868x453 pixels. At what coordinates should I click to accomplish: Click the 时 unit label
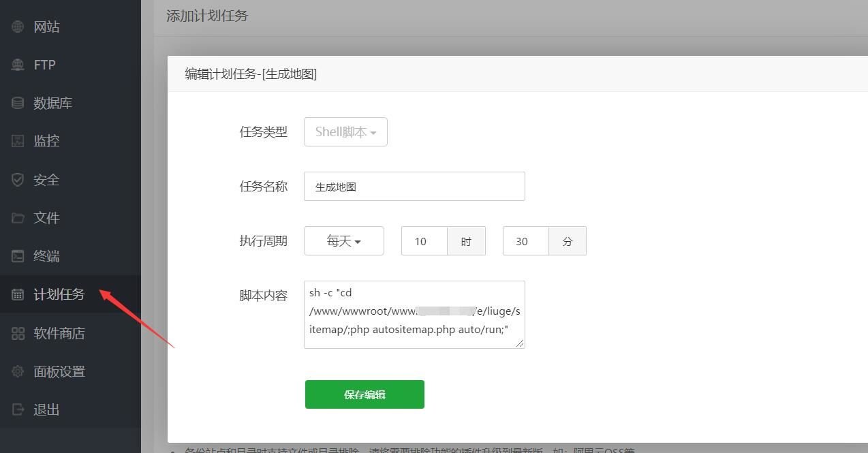[x=466, y=241]
